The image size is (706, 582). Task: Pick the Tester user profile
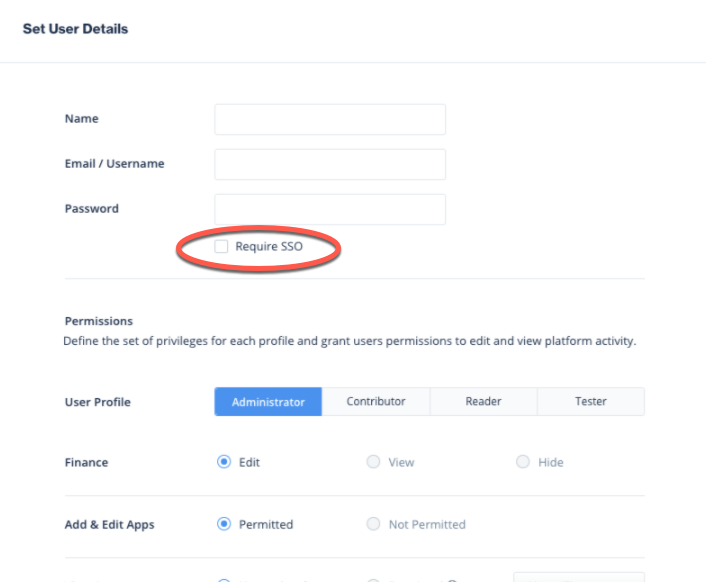point(591,402)
